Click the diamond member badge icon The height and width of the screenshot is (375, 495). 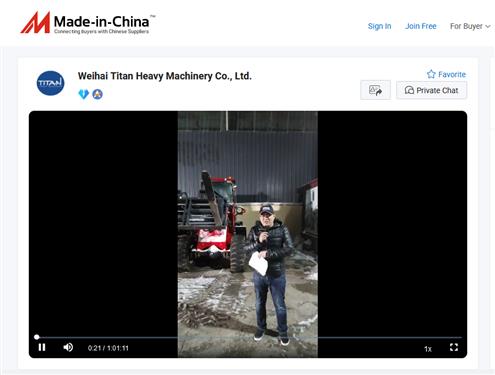click(83, 94)
